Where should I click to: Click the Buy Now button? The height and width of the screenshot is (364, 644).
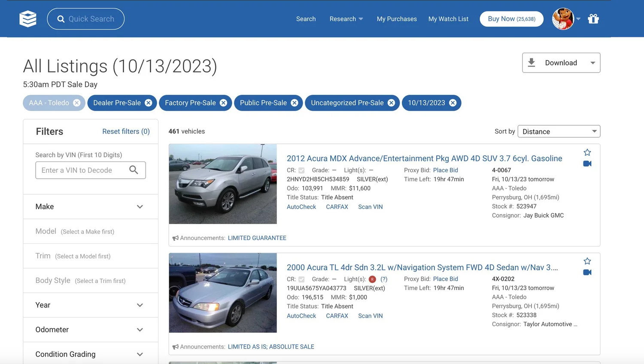(511, 19)
